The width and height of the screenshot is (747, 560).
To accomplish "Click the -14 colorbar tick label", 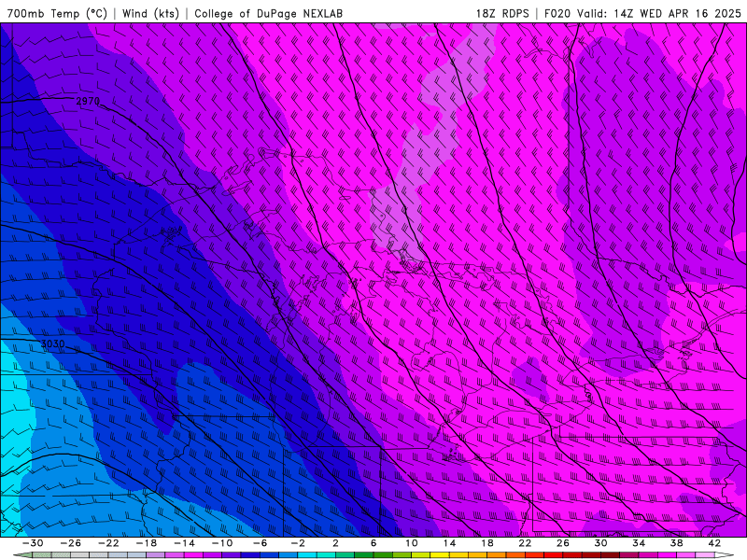I will tap(184, 543).
